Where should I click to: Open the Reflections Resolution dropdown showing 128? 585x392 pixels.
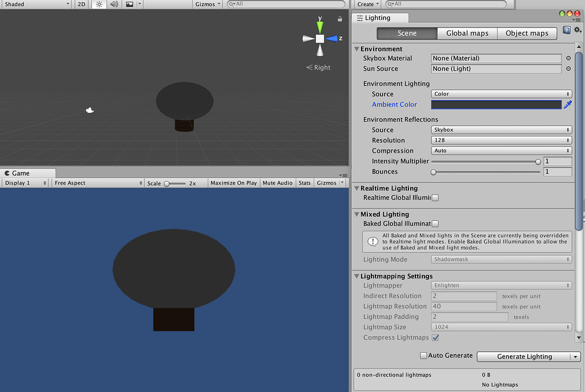click(501, 140)
